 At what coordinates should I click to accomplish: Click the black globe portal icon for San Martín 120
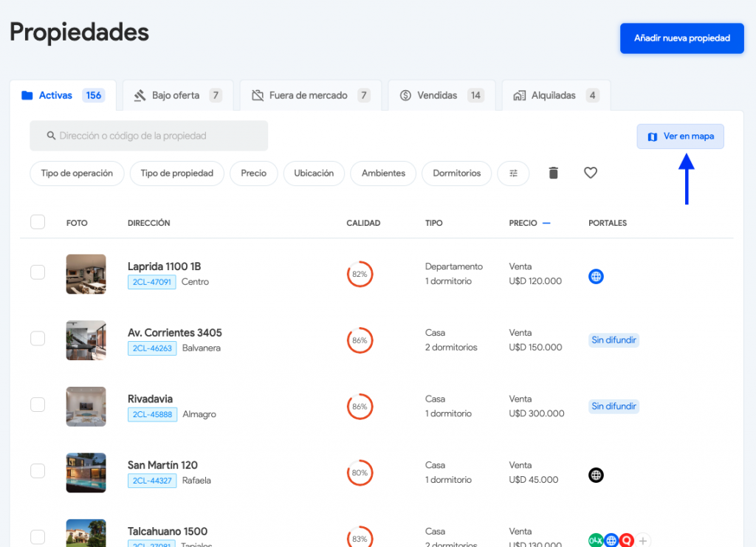click(596, 475)
